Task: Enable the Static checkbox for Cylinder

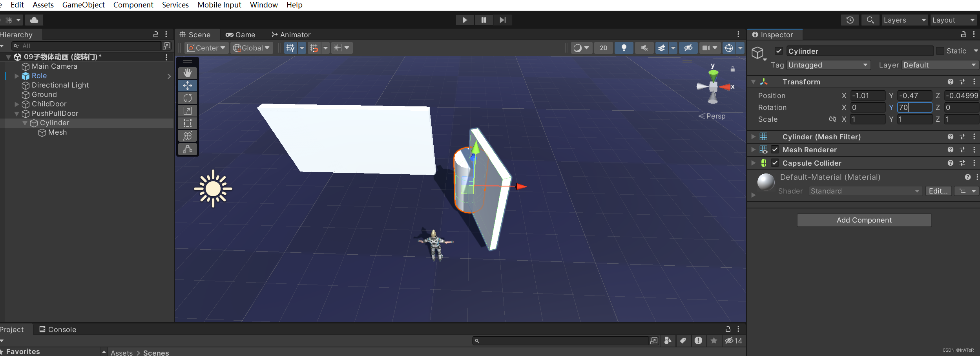Action: click(x=940, y=51)
